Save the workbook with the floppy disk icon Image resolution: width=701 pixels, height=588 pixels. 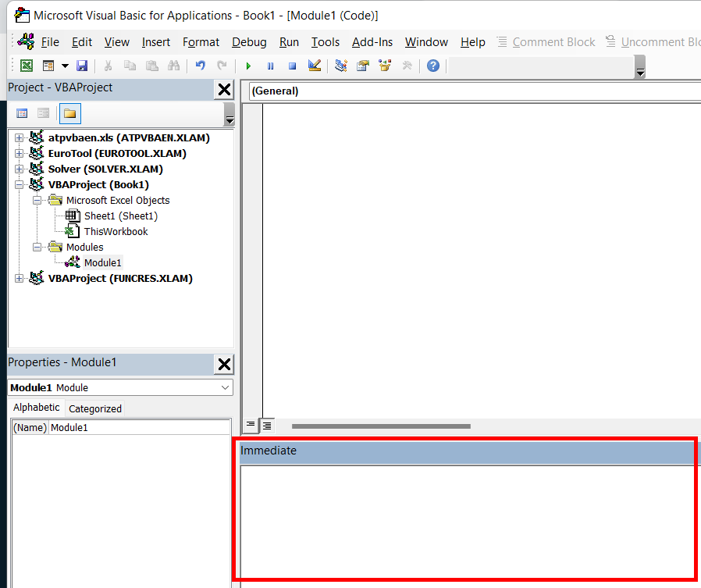click(82, 66)
